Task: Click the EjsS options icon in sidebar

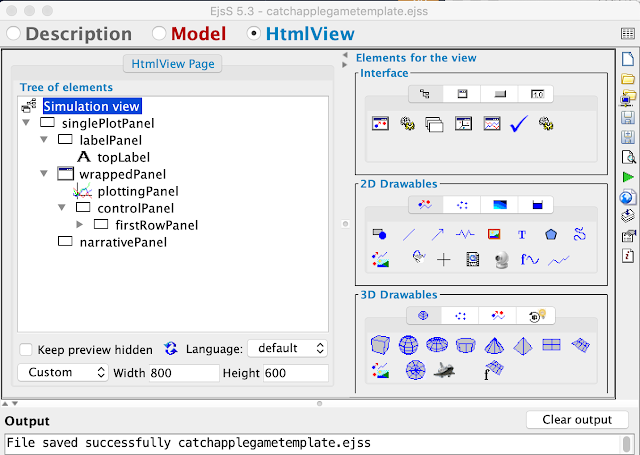Action: [x=628, y=235]
